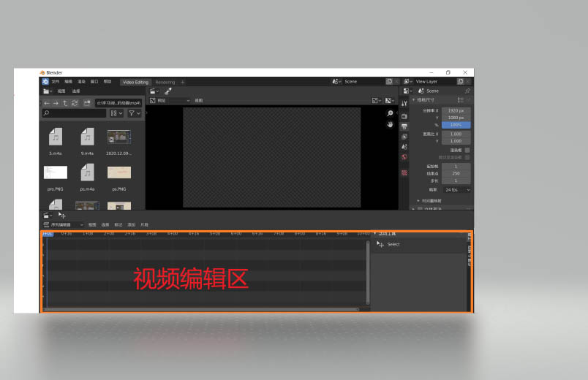
Task: Switch to Rendering workspace tab
Action: [x=165, y=82]
